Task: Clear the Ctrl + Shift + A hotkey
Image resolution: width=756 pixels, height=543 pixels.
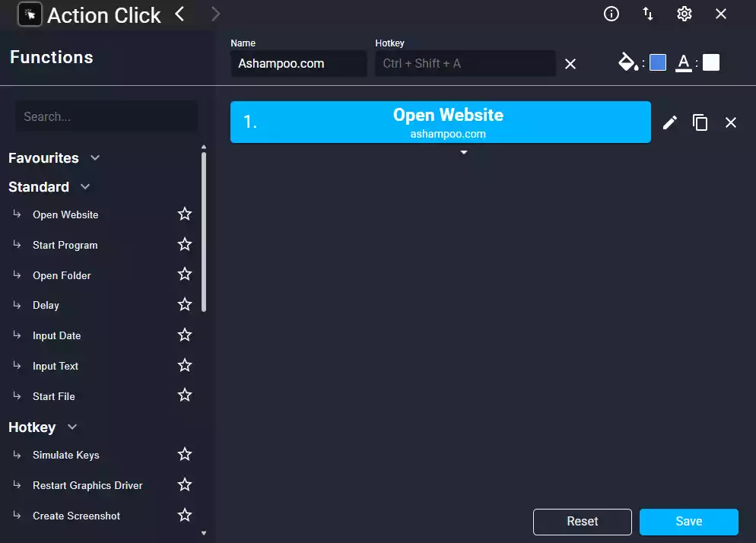Action: click(570, 64)
